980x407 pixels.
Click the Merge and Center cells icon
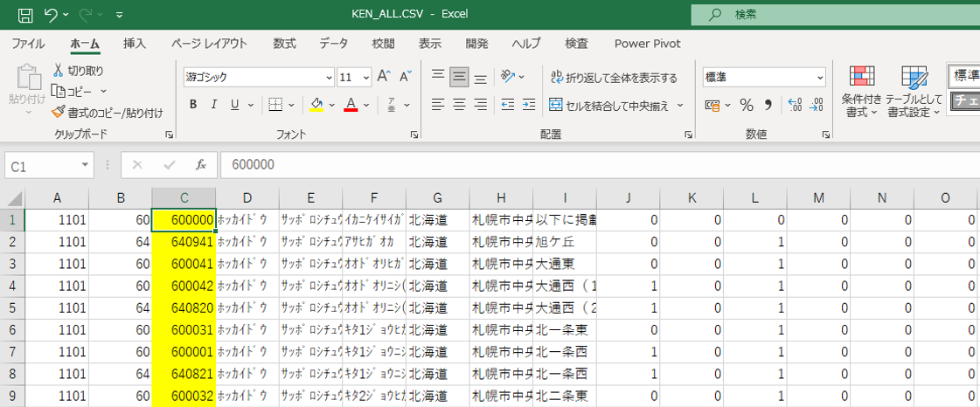556,106
